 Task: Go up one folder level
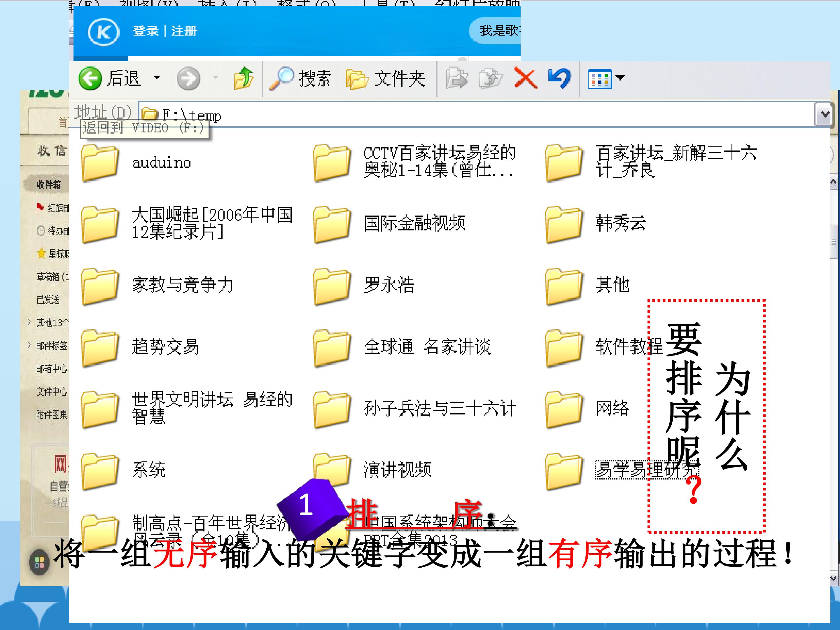[x=244, y=78]
